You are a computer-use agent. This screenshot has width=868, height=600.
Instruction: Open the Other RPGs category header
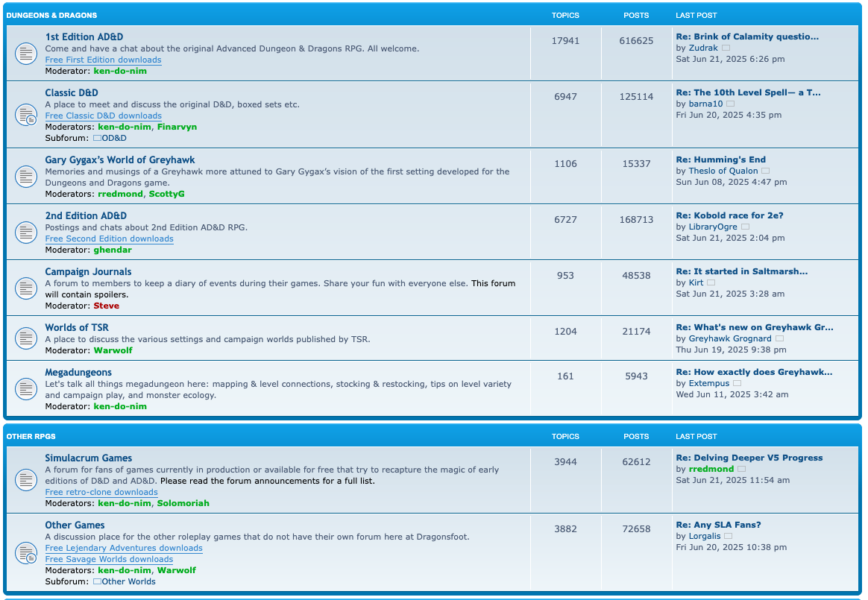31,437
